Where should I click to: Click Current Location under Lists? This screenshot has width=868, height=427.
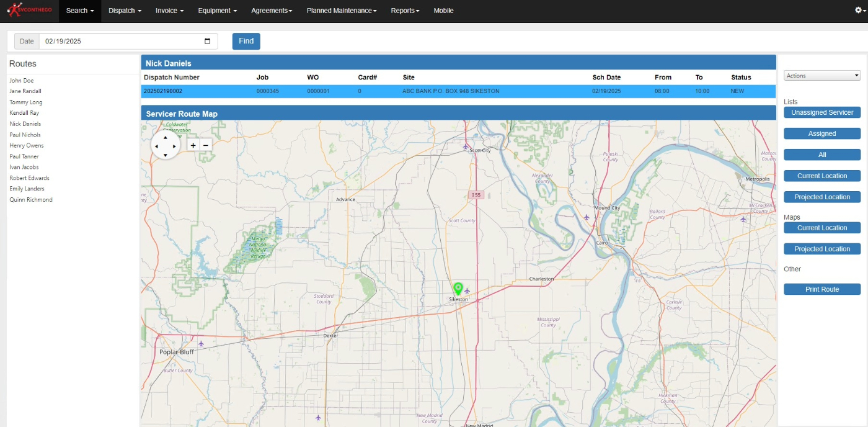click(x=822, y=176)
